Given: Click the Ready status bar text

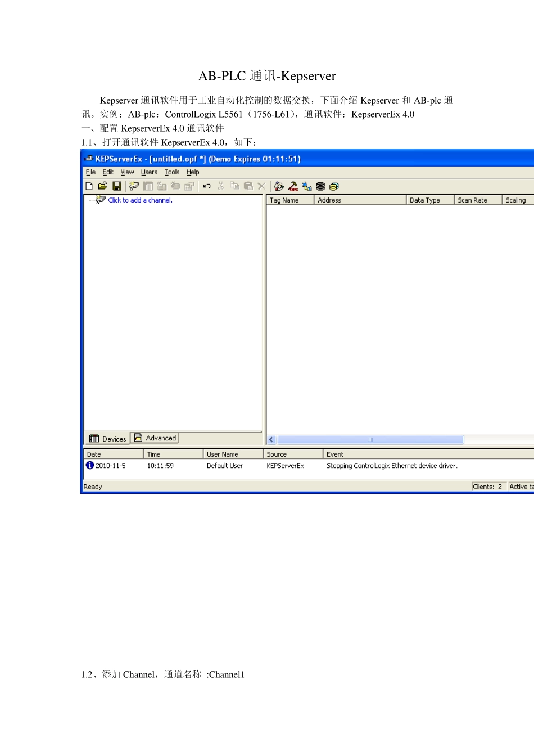Looking at the screenshot, I should (93, 487).
